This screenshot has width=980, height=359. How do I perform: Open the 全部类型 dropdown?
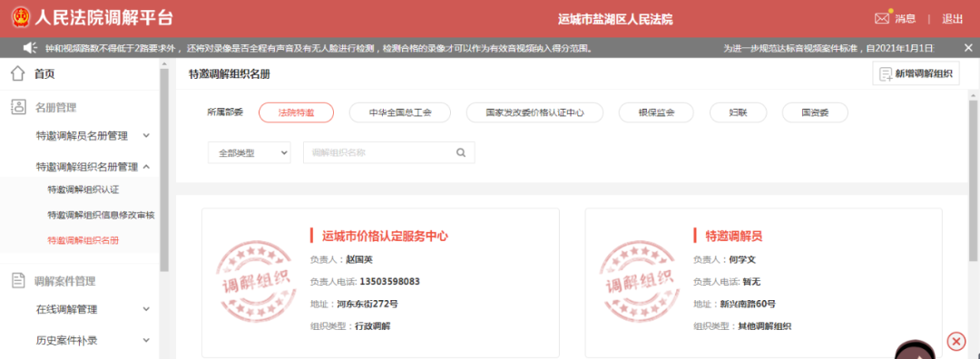250,152
